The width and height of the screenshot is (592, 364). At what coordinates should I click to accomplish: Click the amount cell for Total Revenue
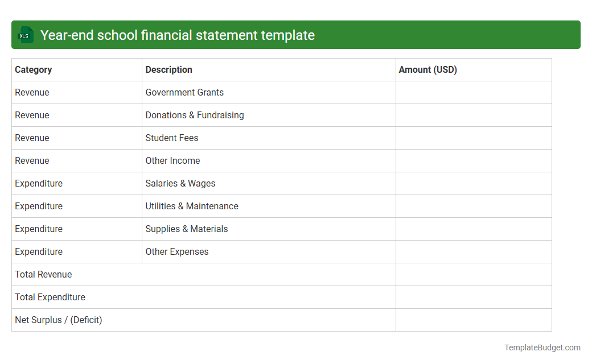tap(474, 274)
